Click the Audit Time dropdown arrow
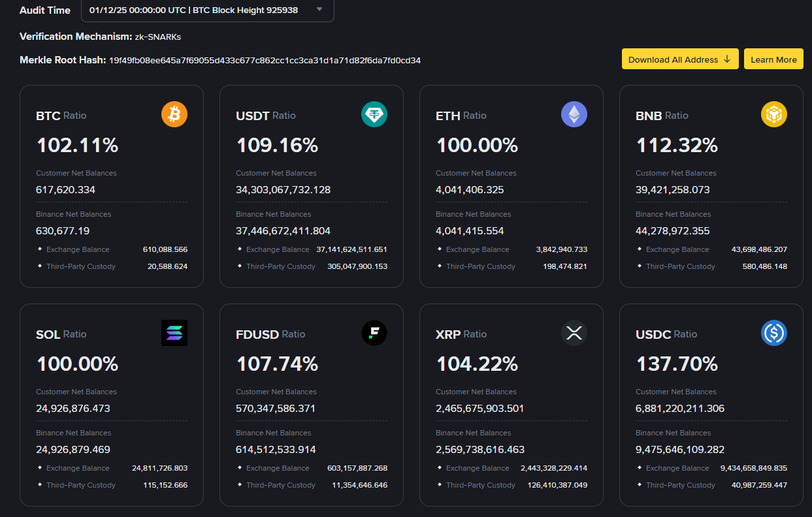812x517 pixels. [319, 10]
